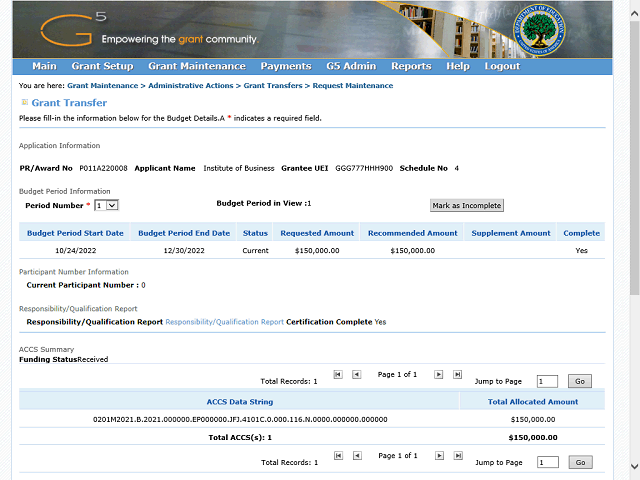Open the Grant Maintenance menu

click(x=196, y=66)
